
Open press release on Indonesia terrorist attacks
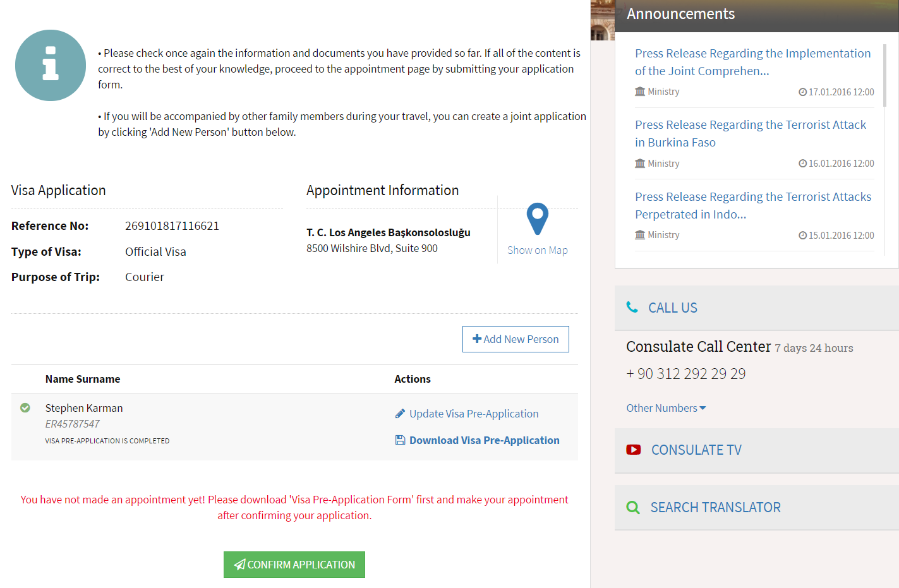tap(753, 205)
